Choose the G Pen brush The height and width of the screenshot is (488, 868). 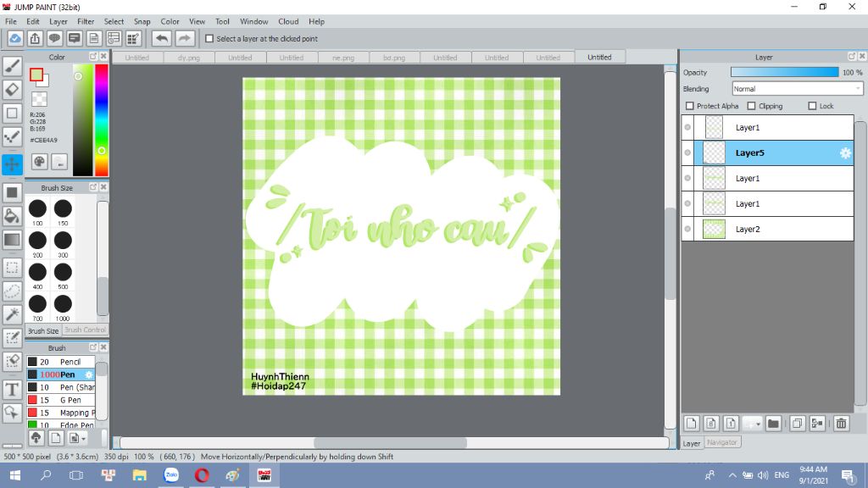61,400
